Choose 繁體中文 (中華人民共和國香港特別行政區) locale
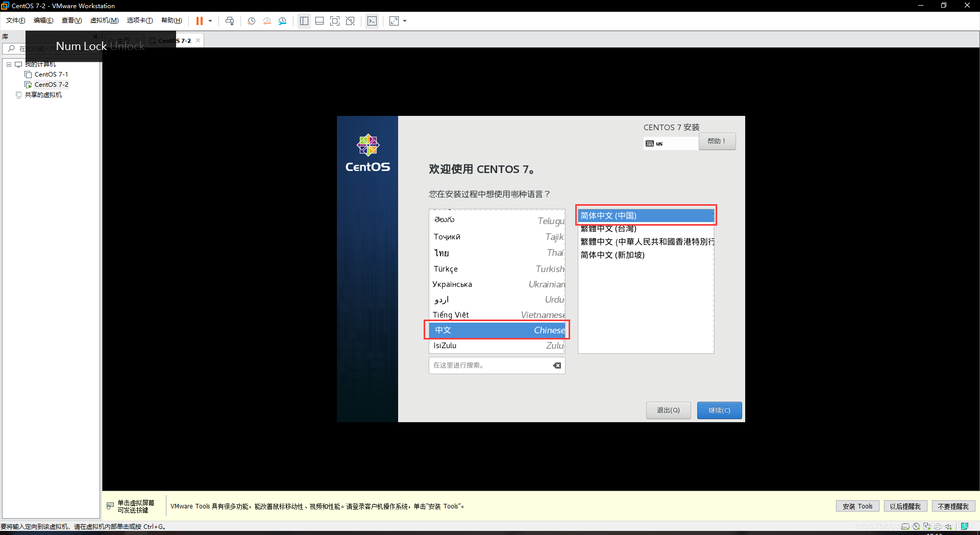This screenshot has height=535, width=980. click(646, 241)
